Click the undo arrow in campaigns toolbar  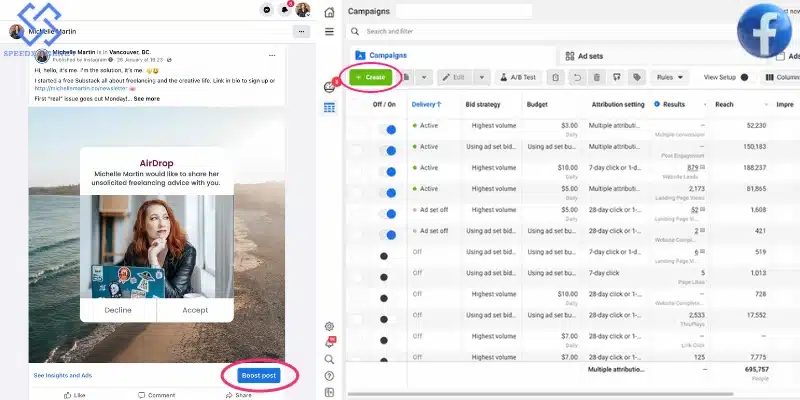tap(577, 77)
